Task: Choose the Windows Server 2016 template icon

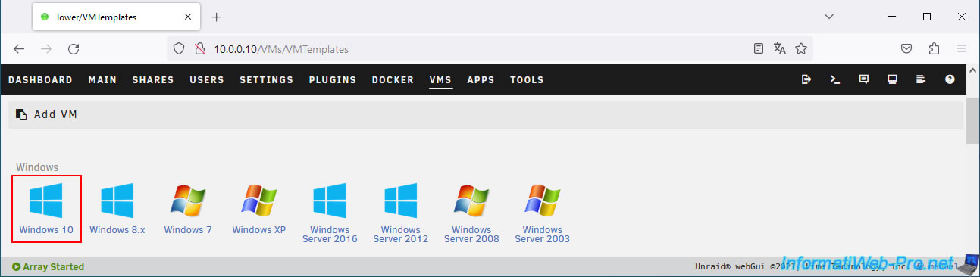Action: [330, 201]
